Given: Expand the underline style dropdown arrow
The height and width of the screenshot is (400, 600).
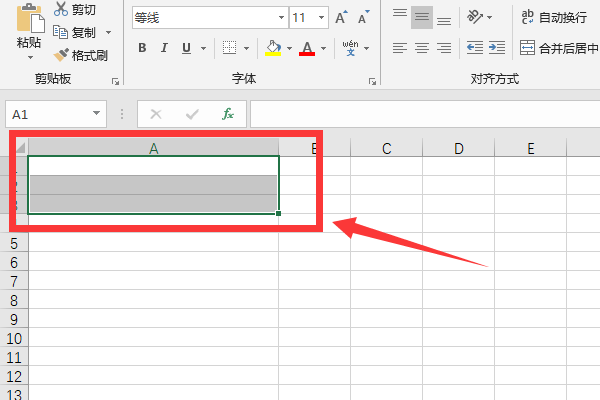Looking at the screenshot, I should (x=204, y=48).
